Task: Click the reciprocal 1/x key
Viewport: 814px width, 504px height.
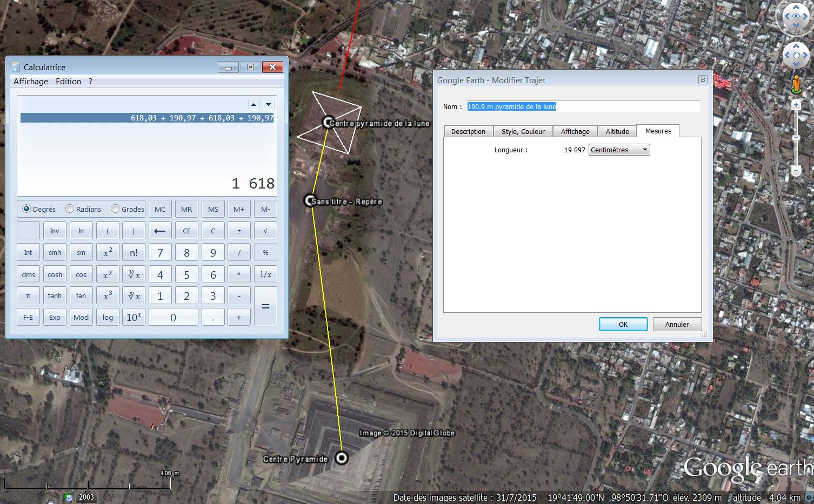Action: [x=265, y=274]
